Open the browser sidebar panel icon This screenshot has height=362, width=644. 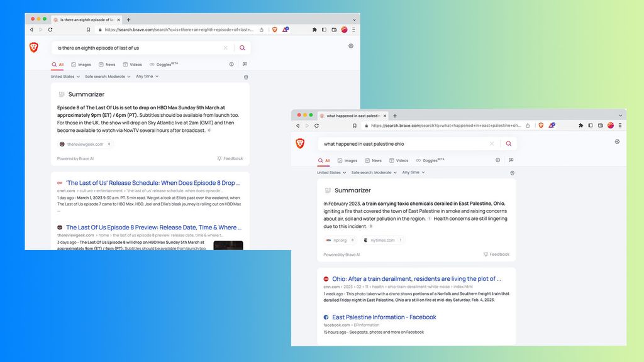[x=591, y=125]
